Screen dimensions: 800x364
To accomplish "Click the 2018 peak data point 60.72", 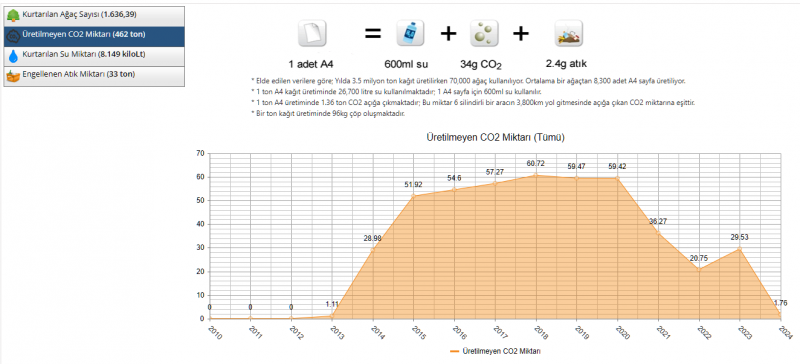I will point(536,175).
